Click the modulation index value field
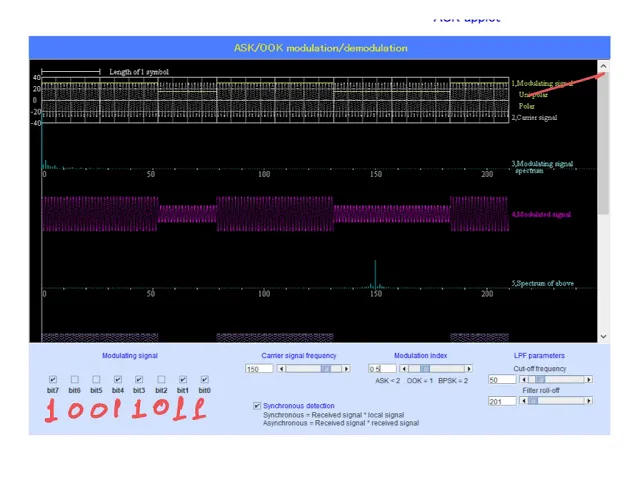Image resolution: width=640 pixels, height=480 pixels. point(382,369)
